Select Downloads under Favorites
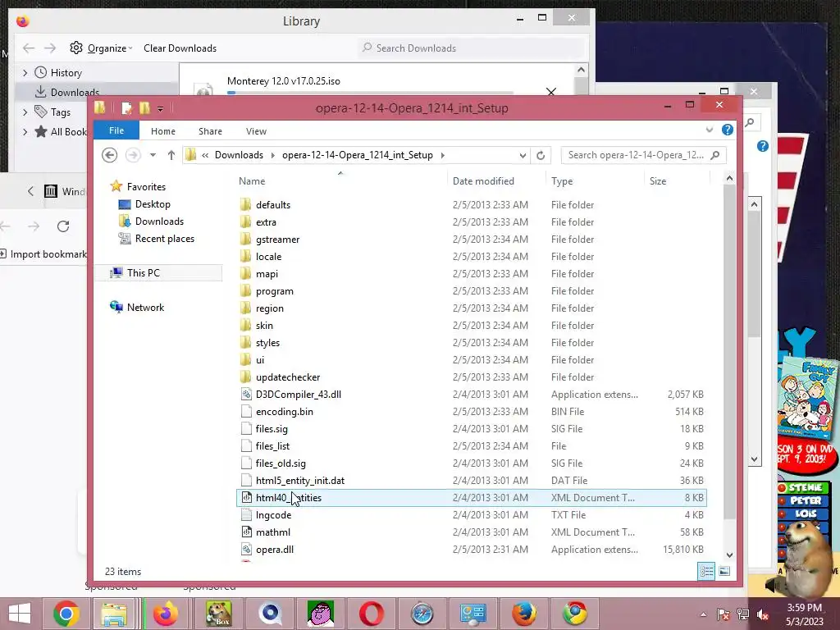This screenshot has width=840, height=630. [159, 221]
